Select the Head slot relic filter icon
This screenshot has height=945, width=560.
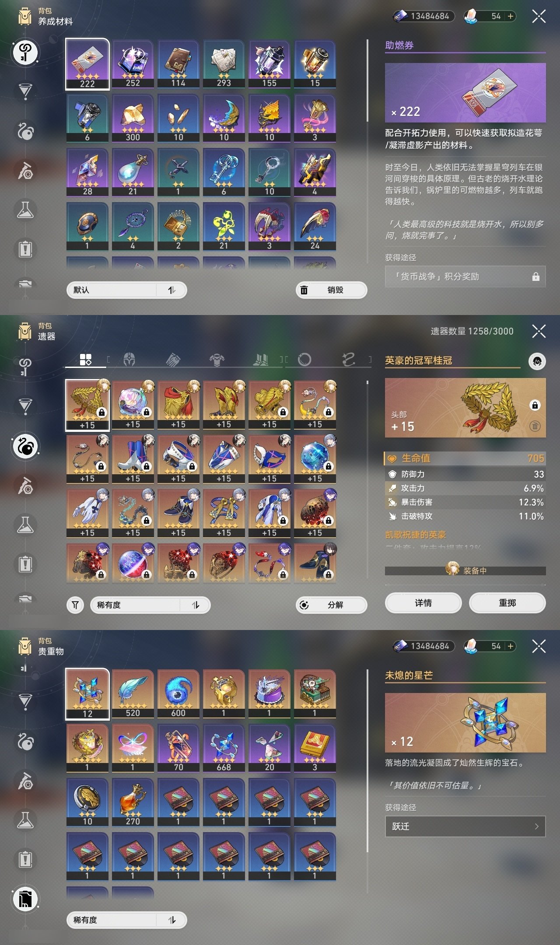[129, 360]
